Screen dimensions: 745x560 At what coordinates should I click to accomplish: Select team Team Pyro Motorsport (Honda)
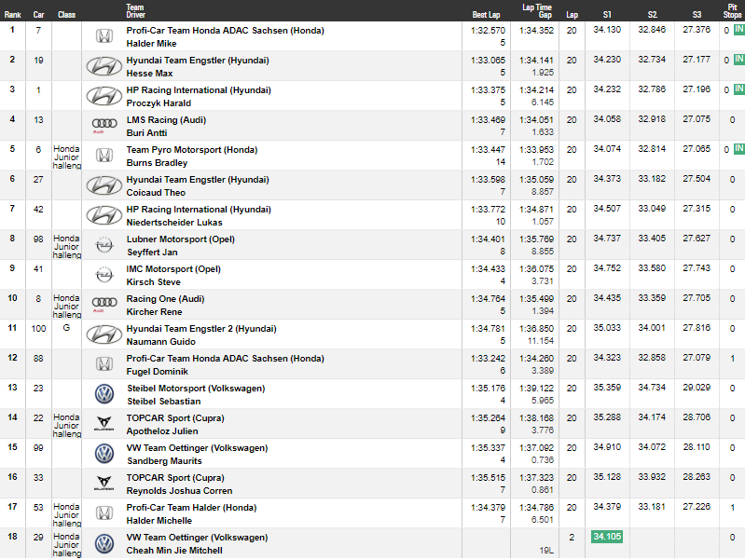192,150
